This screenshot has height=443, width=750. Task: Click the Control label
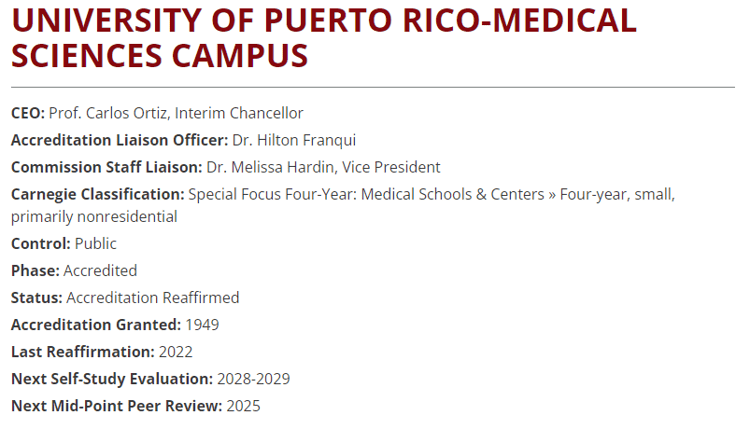[x=41, y=244]
